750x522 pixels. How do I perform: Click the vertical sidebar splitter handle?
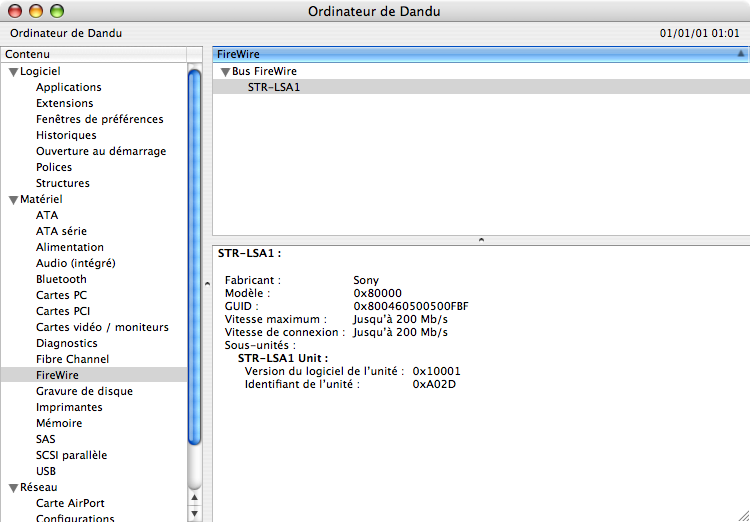coord(207,284)
